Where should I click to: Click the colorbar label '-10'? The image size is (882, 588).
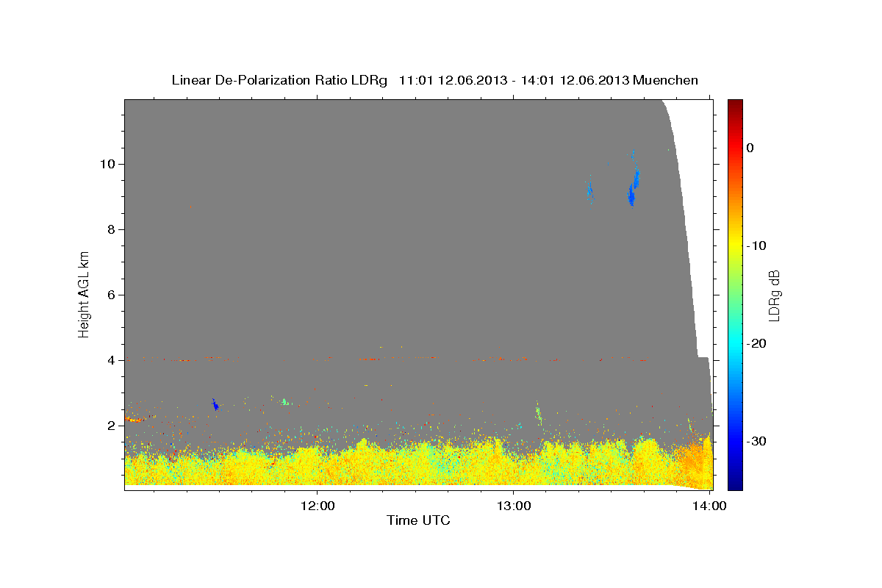click(757, 245)
